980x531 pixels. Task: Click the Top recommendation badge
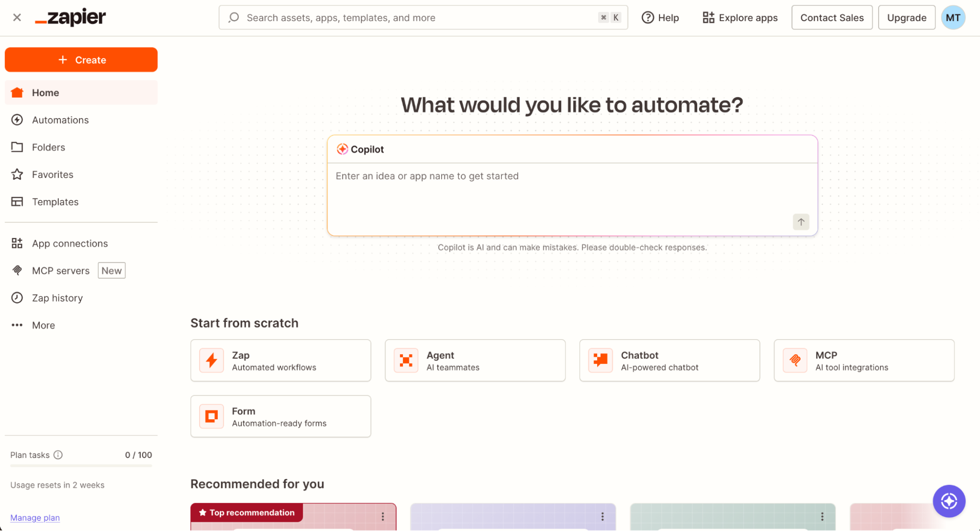[247, 512]
